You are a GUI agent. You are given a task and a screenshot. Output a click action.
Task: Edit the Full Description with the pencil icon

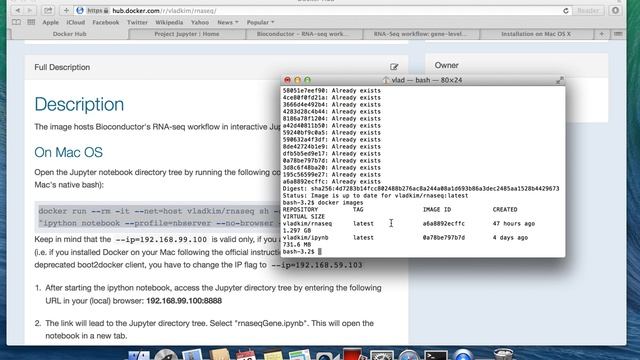394,67
